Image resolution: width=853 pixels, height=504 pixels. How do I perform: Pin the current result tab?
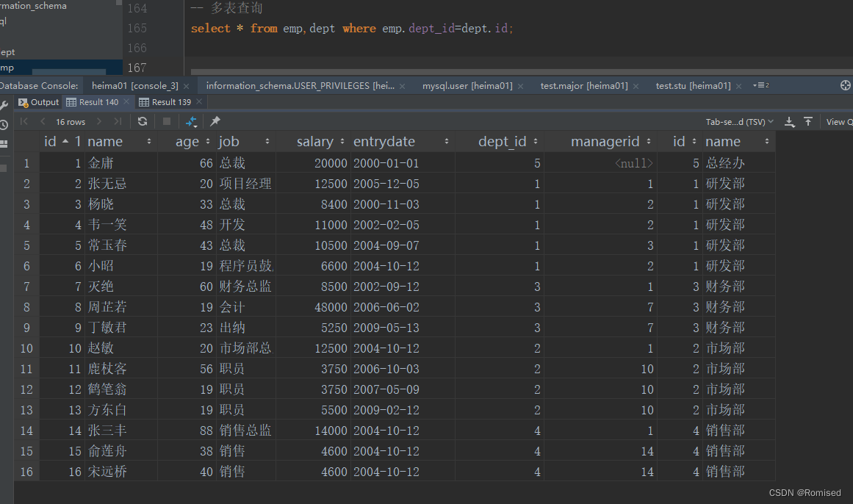pyautogui.click(x=215, y=121)
